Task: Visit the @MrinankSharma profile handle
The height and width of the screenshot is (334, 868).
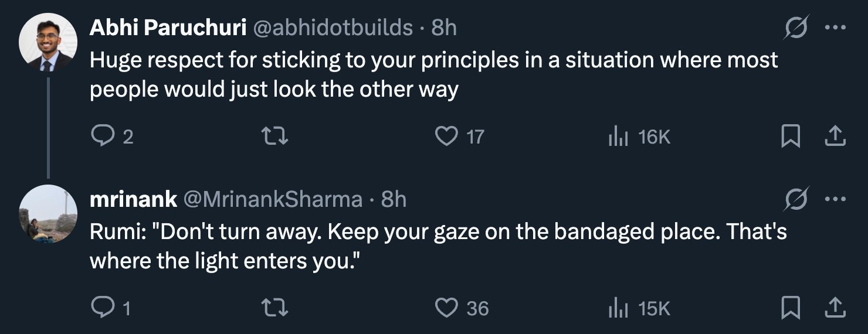Action: point(273,200)
